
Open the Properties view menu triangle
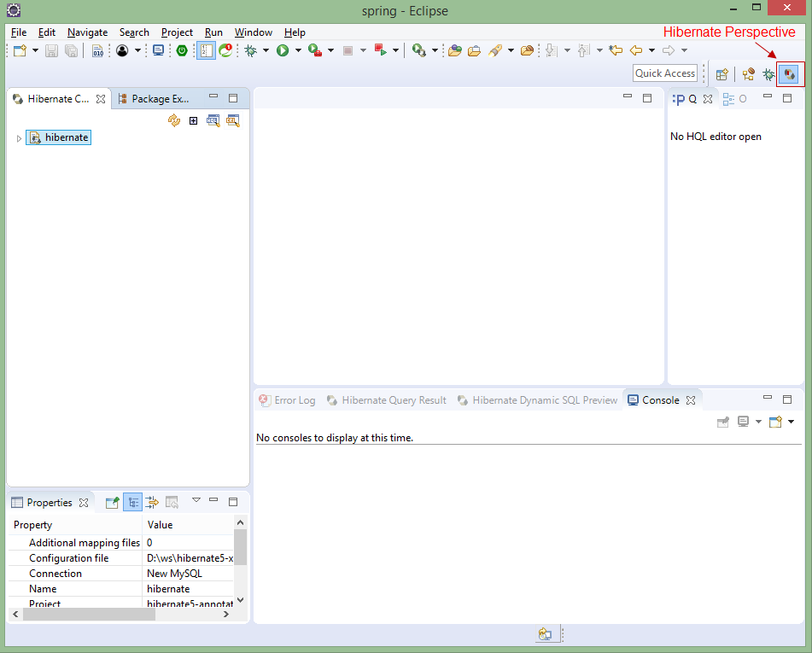[196, 500]
